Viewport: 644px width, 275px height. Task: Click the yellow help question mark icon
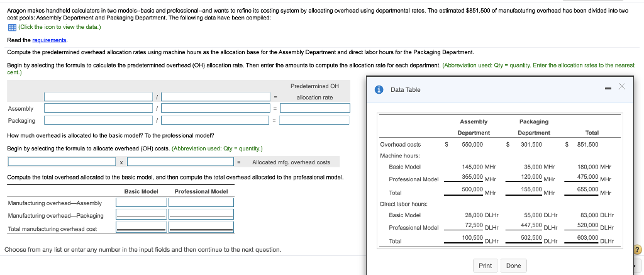(x=637, y=250)
